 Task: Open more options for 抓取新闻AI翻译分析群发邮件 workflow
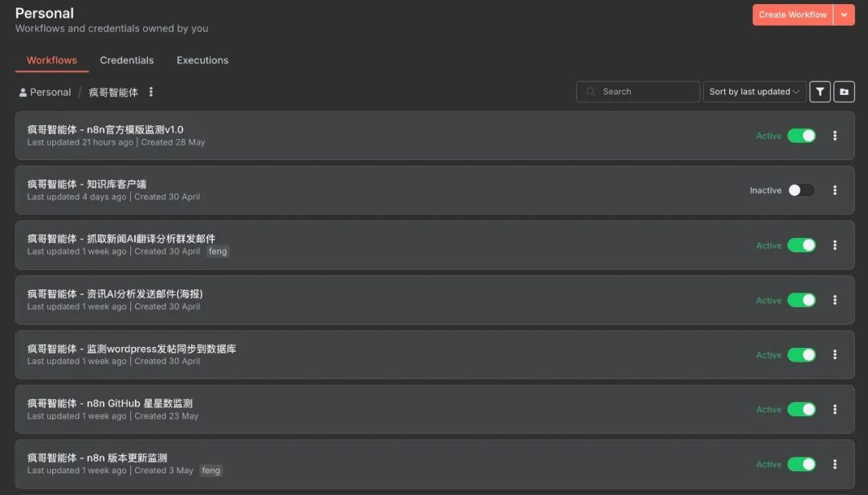click(x=835, y=245)
